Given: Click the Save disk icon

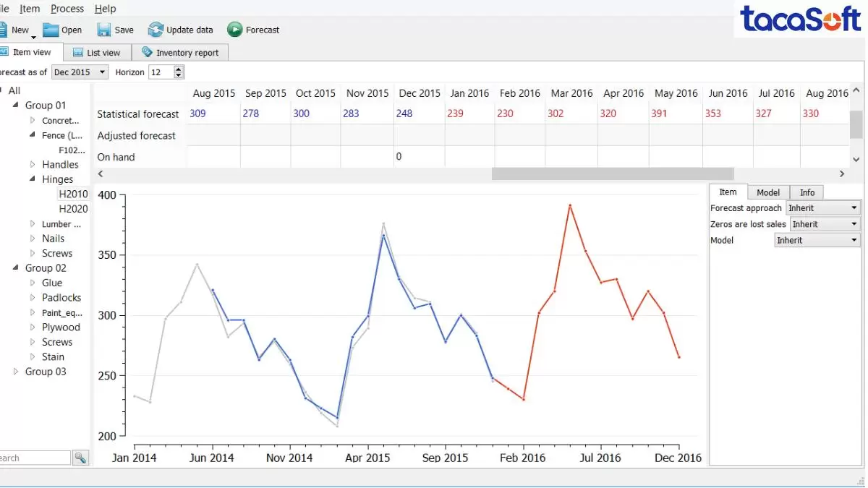Looking at the screenshot, I should (104, 30).
